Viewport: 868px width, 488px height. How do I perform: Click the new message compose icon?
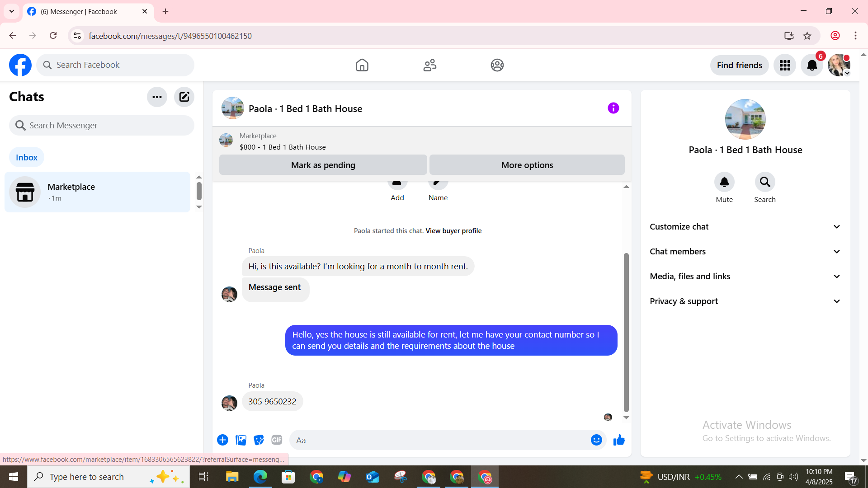coord(184,97)
